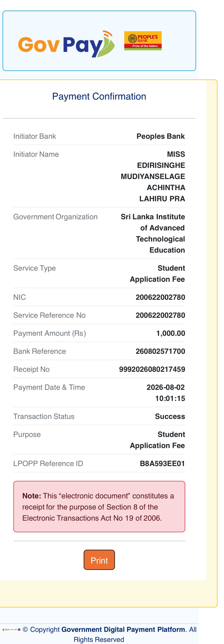Screen dimensions: 224x644
Task: Select the Transaction Status Success text
Action: click(170, 416)
